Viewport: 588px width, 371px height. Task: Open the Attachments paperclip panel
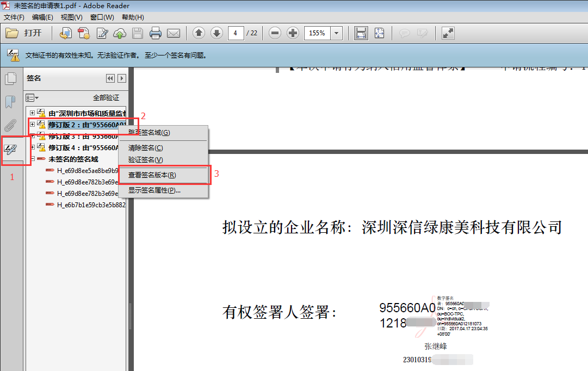tap(10, 125)
